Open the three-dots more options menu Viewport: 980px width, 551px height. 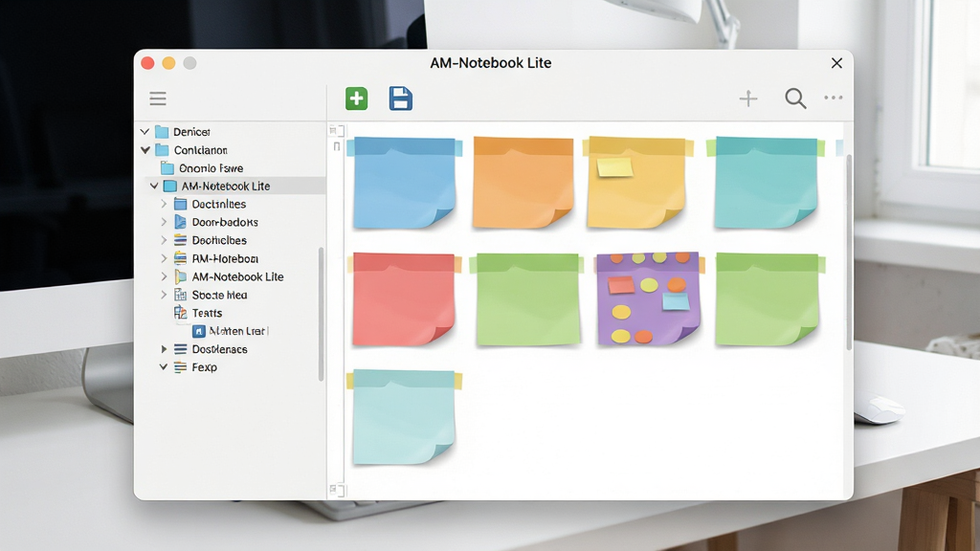pyautogui.click(x=834, y=98)
